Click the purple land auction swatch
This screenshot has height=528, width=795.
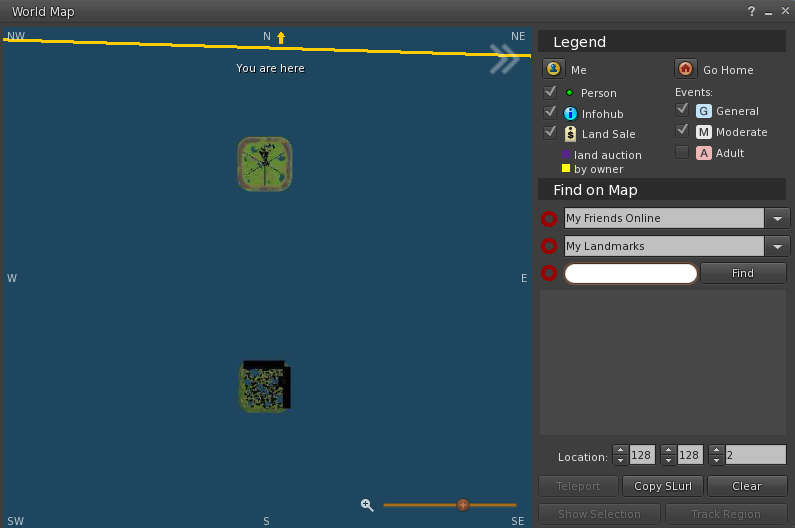point(566,154)
